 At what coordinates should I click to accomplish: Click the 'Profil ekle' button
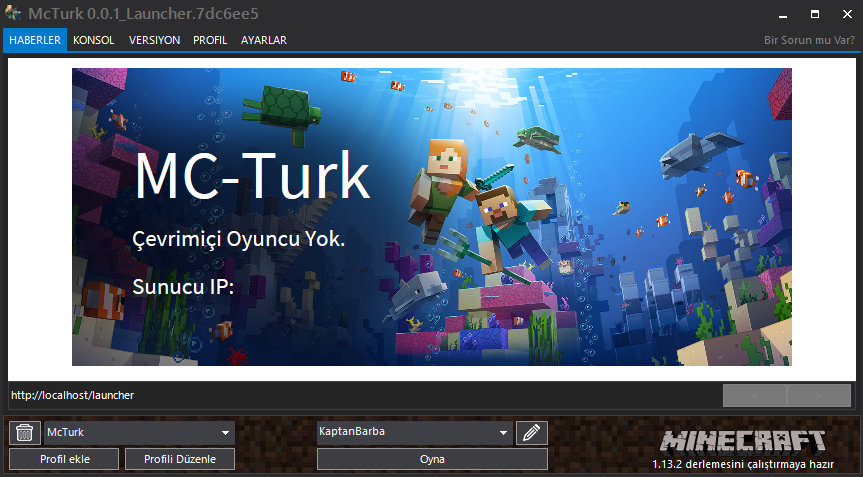(64, 459)
